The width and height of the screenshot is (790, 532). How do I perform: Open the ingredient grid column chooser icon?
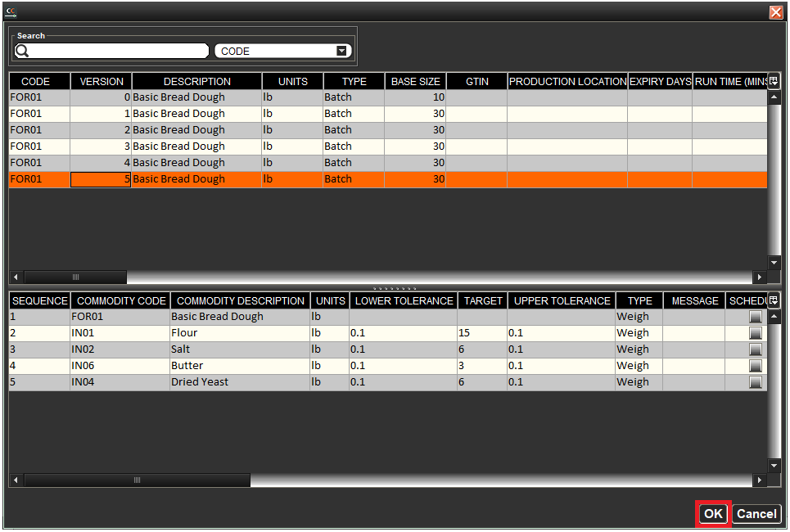point(773,300)
